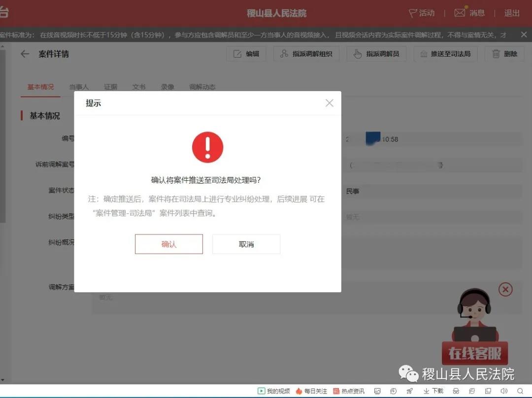
Task: Open the 证据 tab
Action: point(111,87)
